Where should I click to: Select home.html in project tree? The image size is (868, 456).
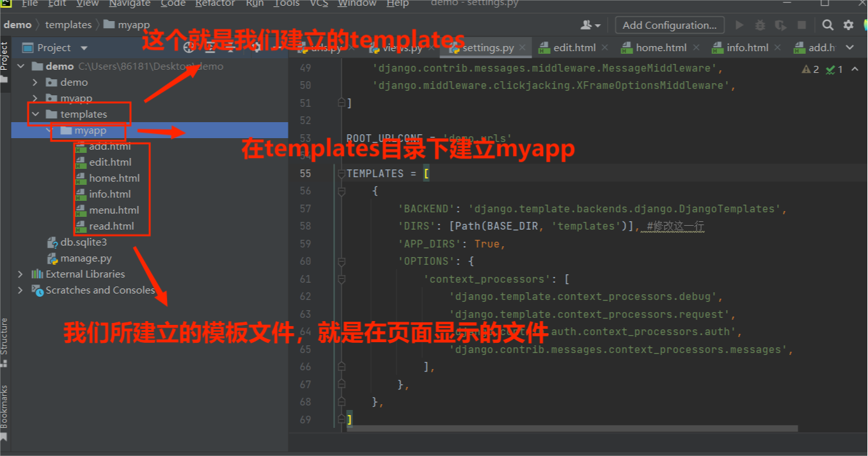(x=114, y=178)
